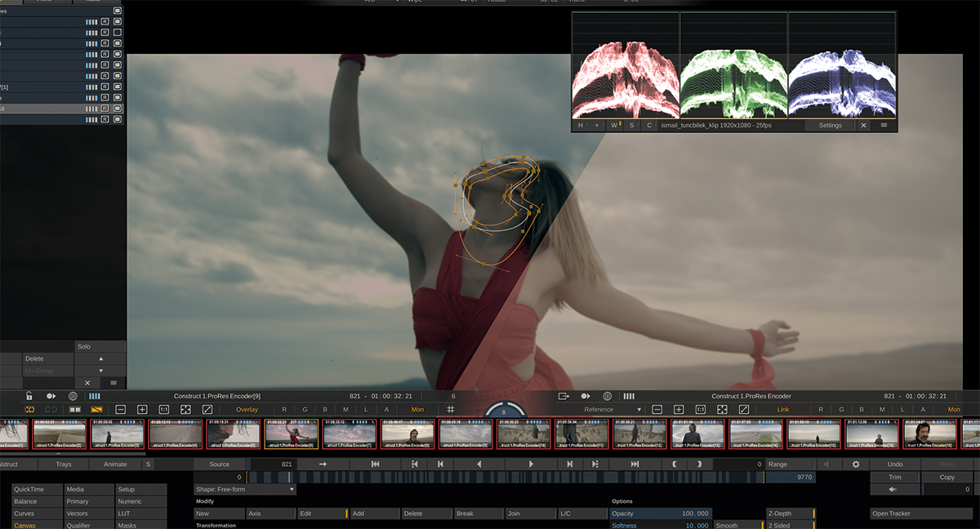
Task: Open the Shape: Free-form dropdown
Action: [245, 489]
